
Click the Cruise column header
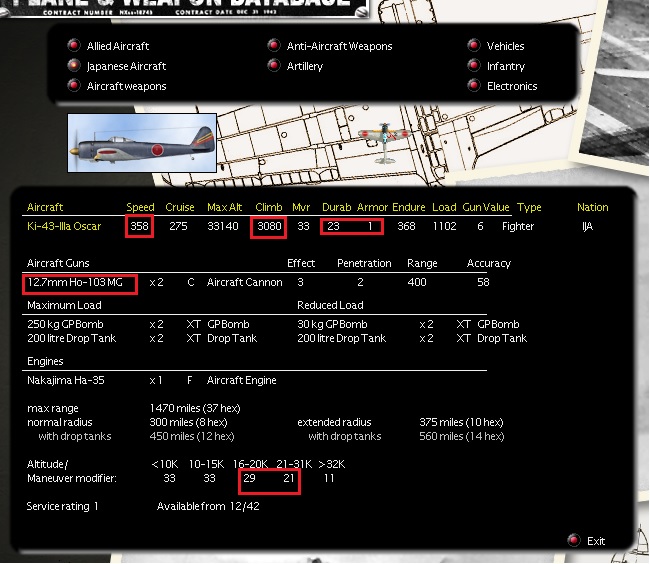(179, 207)
